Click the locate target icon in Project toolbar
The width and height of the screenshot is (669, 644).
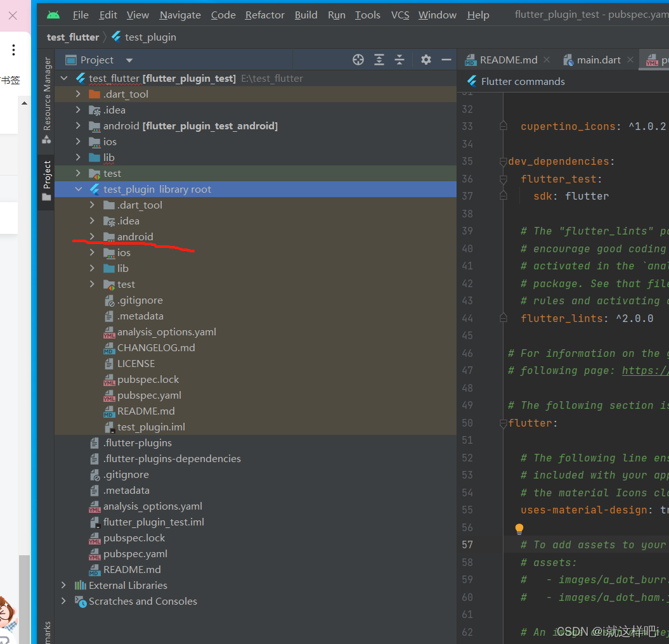pos(358,60)
